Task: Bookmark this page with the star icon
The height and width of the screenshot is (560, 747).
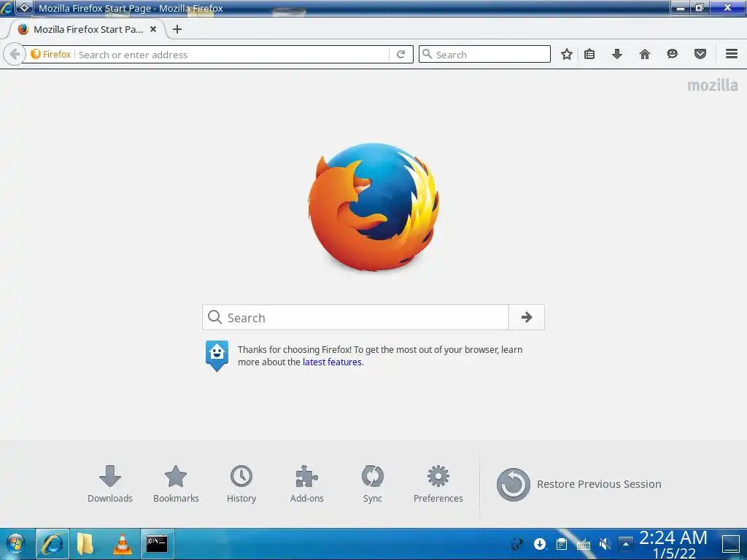Action: point(566,54)
